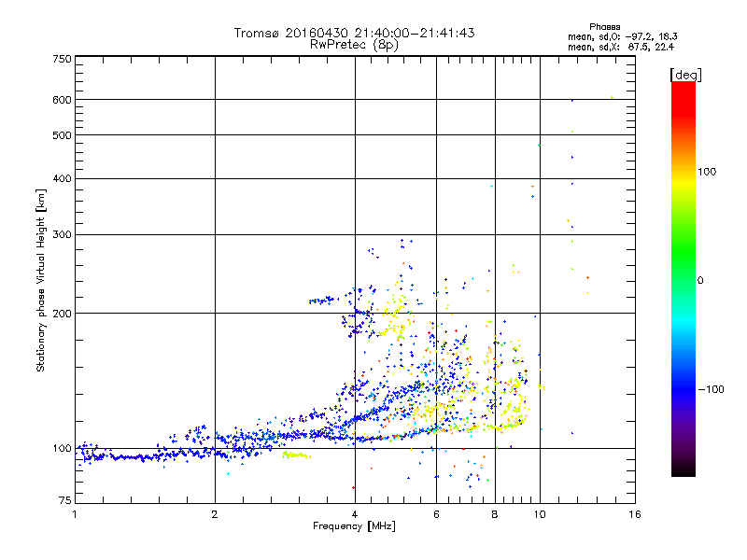Click the y-axis tick label '300'
Image resolution: width=747 pixels, height=560 pixels.
[x=62, y=234]
